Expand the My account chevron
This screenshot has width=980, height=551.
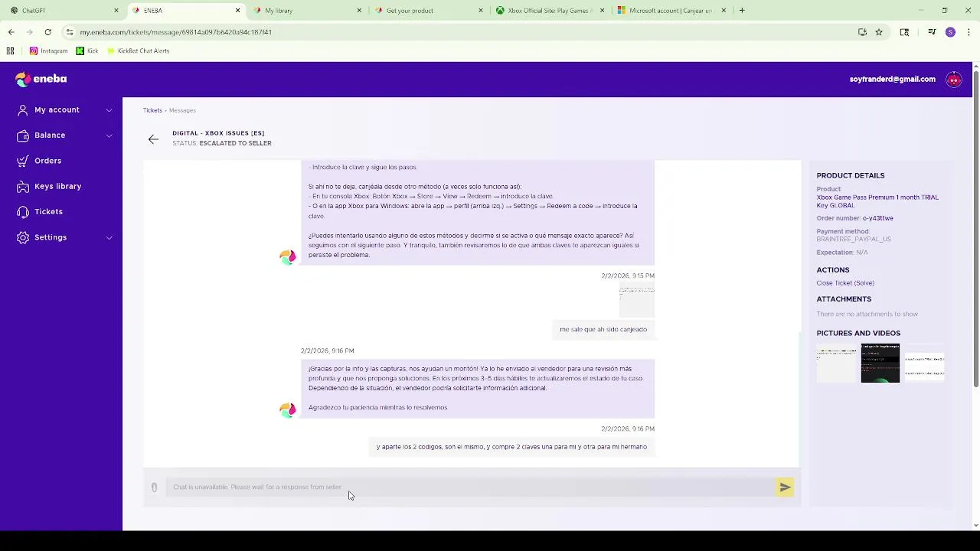click(x=109, y=110)
